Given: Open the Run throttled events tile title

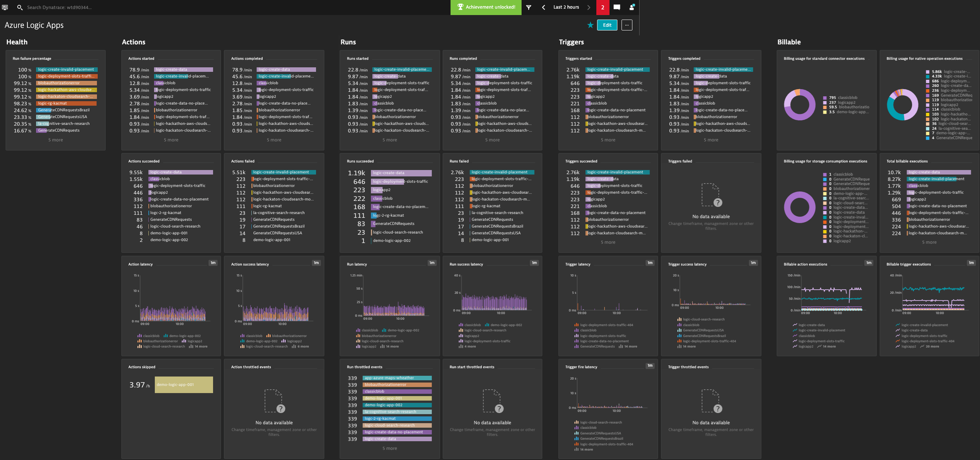Looking at the screenshot, I should [364, 367].
